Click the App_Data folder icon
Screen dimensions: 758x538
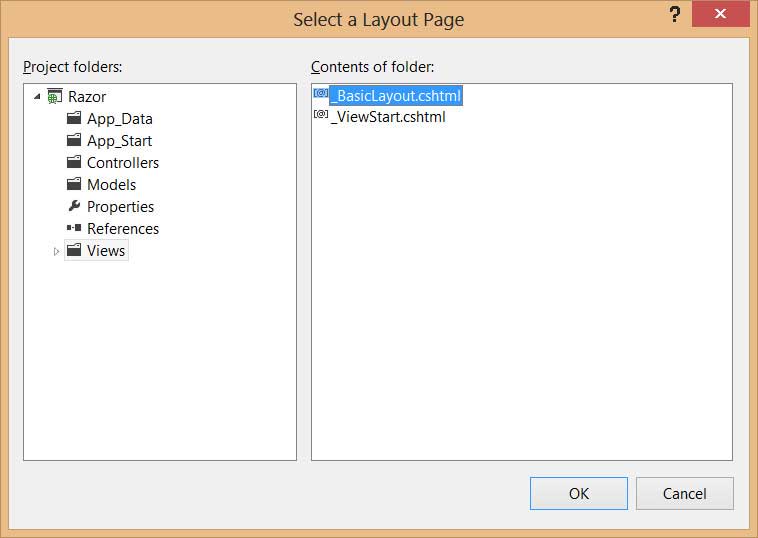[74, 118]
